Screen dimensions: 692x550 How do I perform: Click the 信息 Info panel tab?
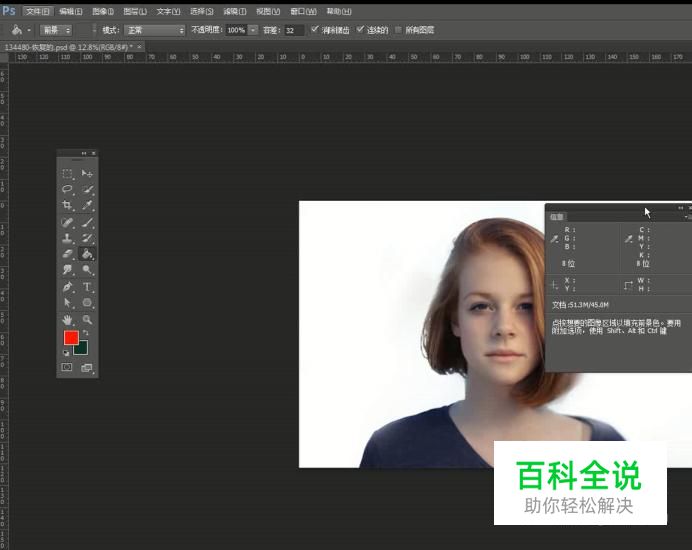pos(557,216)
